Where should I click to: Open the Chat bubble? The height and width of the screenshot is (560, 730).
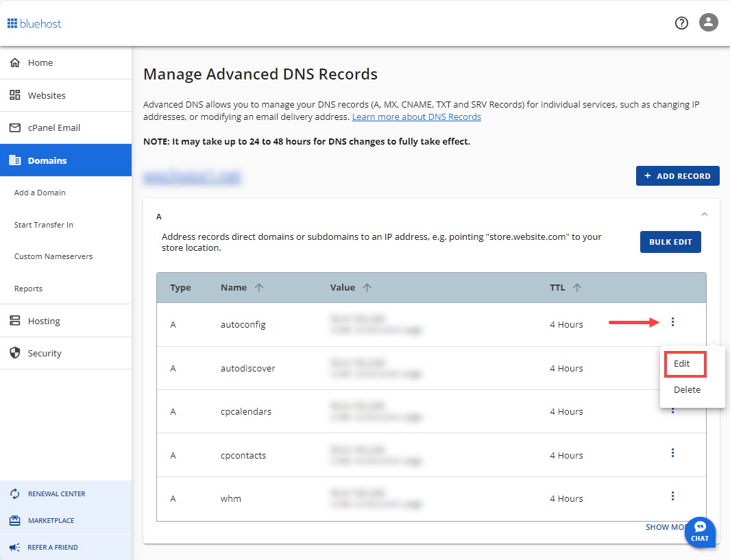[700, 532]
